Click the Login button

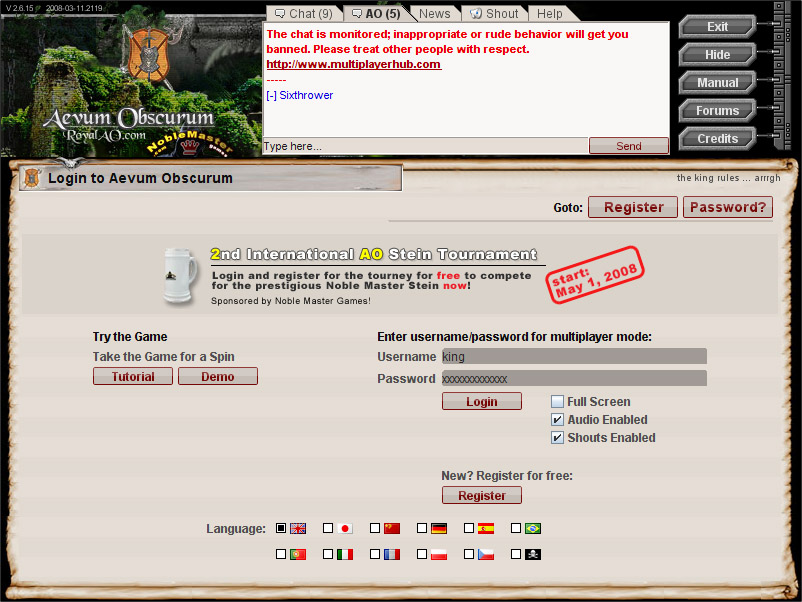pos(482,402)
